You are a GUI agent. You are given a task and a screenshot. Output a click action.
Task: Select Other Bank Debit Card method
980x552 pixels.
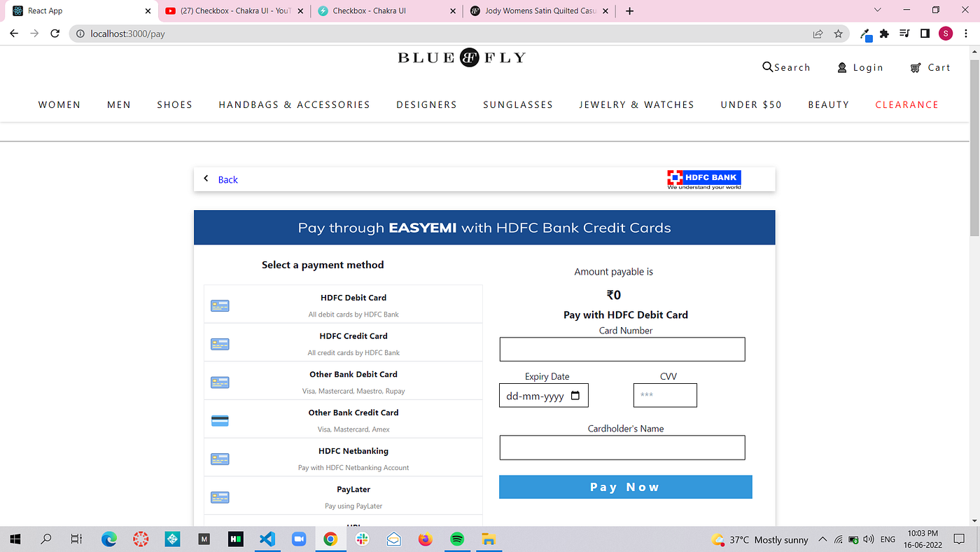343,381
